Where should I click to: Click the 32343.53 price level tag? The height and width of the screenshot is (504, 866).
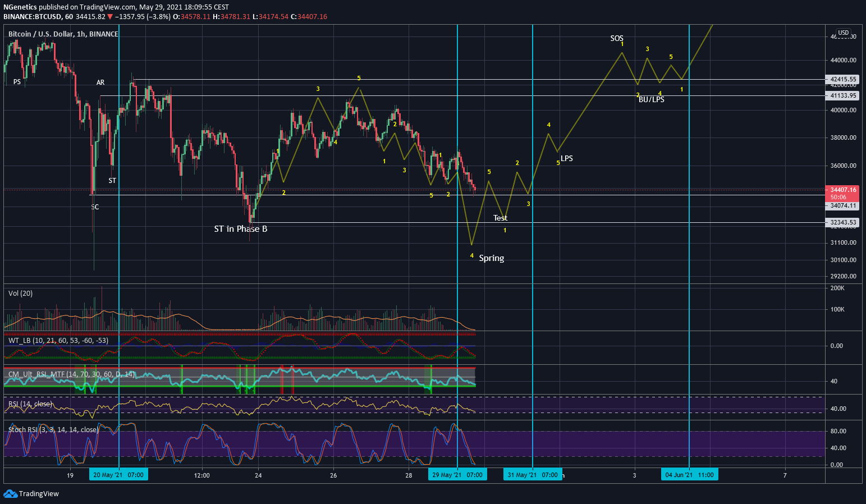tap(843, 222)
